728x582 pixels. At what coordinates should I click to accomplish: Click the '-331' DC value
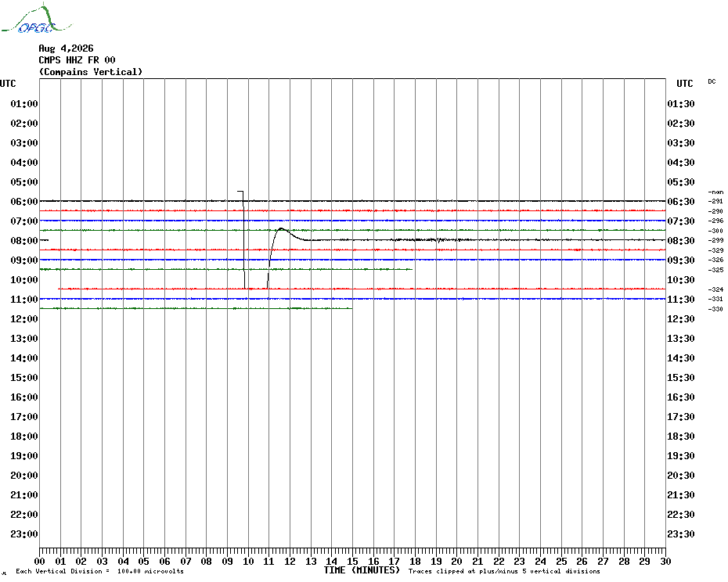(x=715, y=299)
